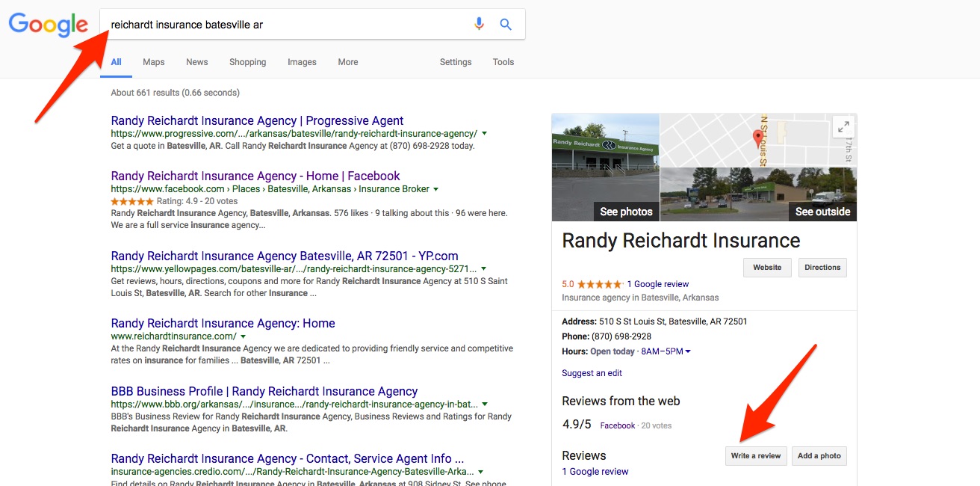Open the map thumbnail in knowledge panel
Viewport: 980px width, 486px height.
click(x=759, y=140)
